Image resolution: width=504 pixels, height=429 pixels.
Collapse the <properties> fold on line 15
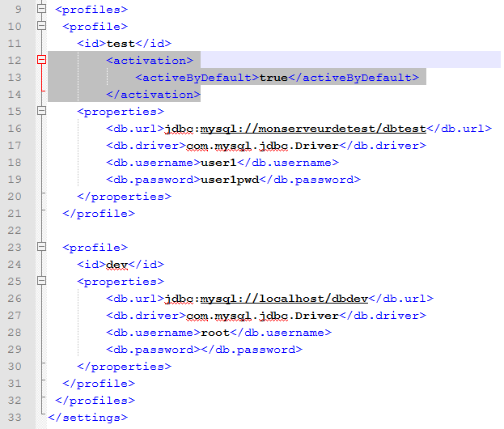click(x=42, y=111)
